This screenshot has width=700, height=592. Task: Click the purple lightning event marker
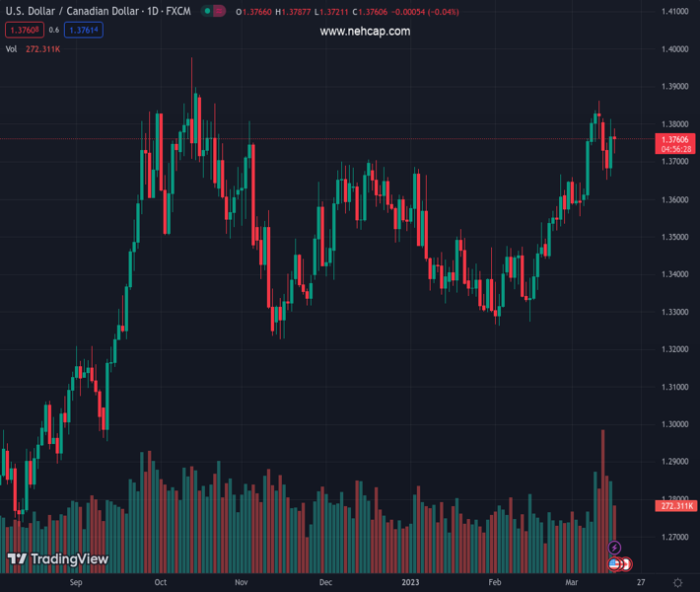pos(615,548)
